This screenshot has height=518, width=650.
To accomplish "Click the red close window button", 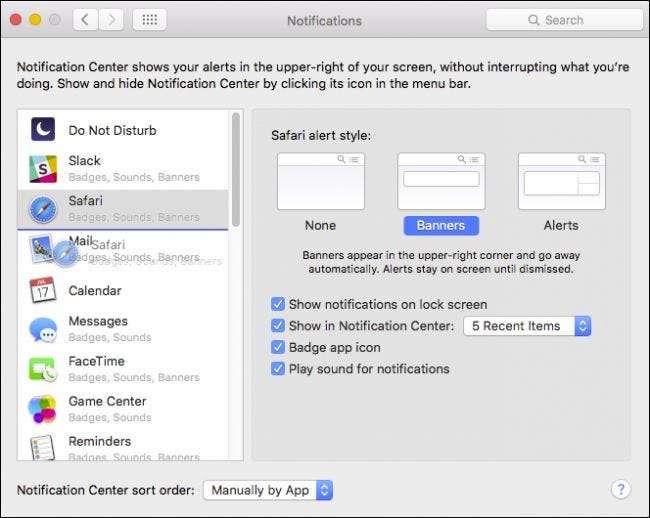I will pyautogui.click(x=16, y=19).
